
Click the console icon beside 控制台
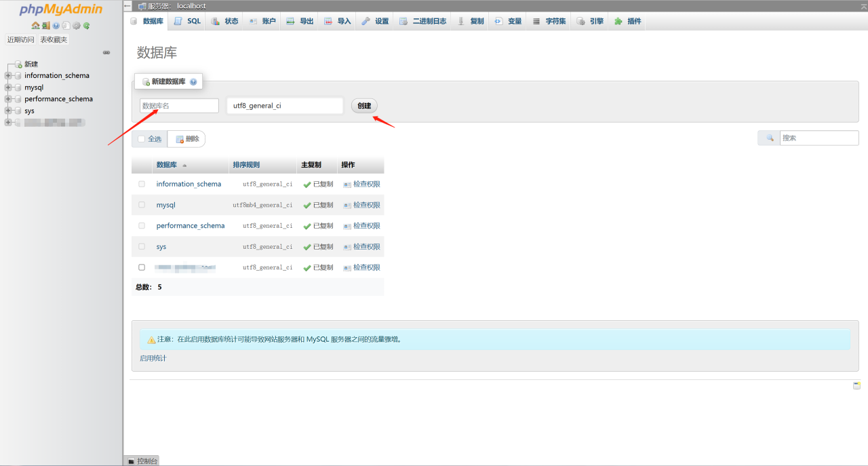(x=131, y=461)
